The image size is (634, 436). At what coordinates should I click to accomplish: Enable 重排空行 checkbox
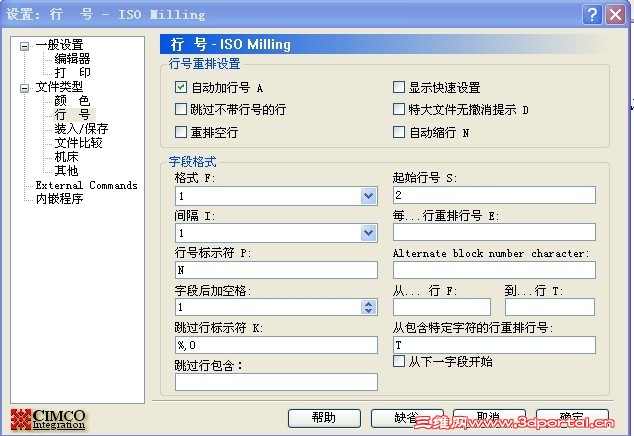pyautogui.click(x=181, y=132)
